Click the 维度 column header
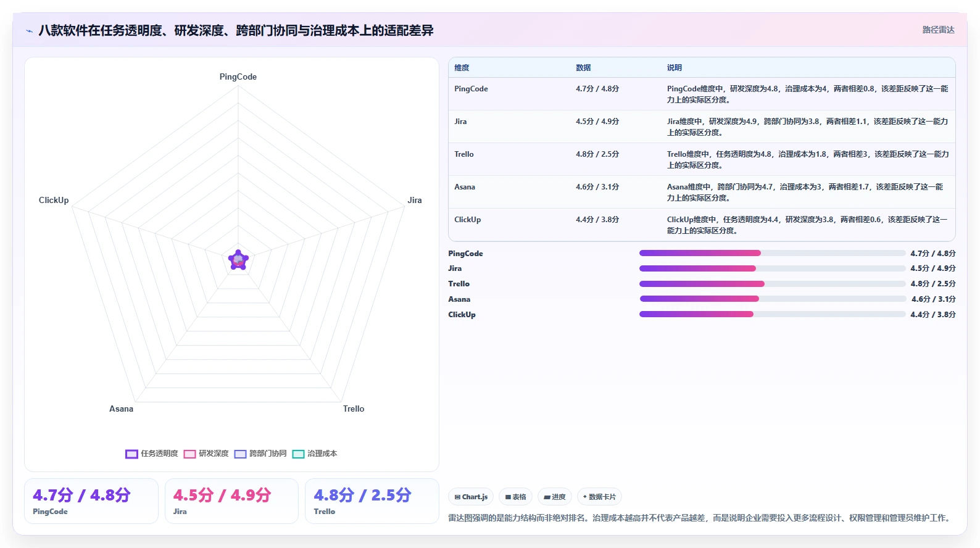980x548 pixels. tap(462, 68)
